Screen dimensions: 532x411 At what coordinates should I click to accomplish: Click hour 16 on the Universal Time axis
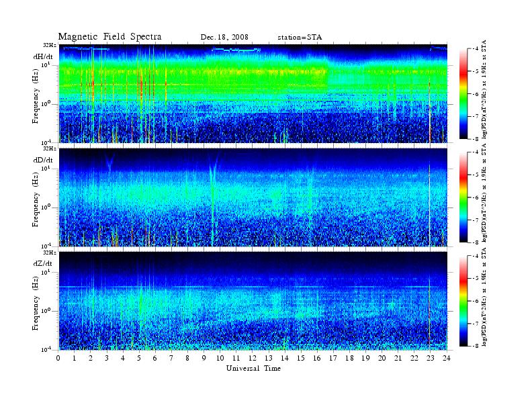[317, 358]
